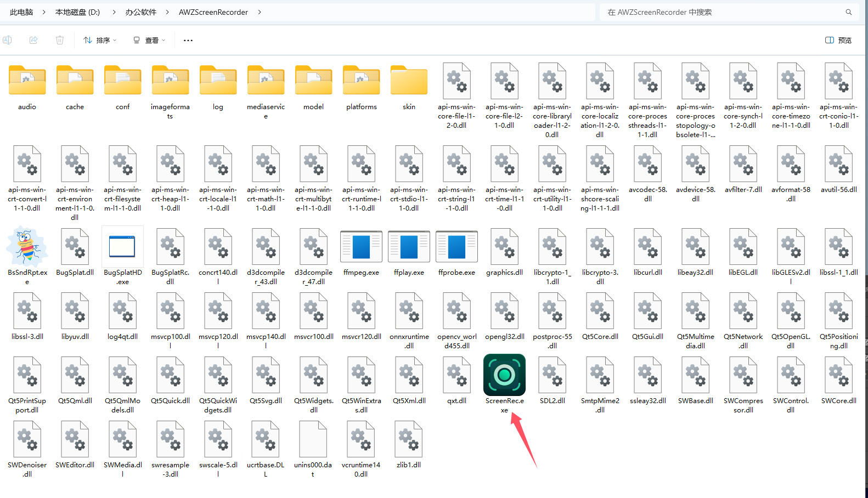This screenshot has height=498, width=868.
Task: Select the file name log4qt.dll
Action: coord(122,337)
